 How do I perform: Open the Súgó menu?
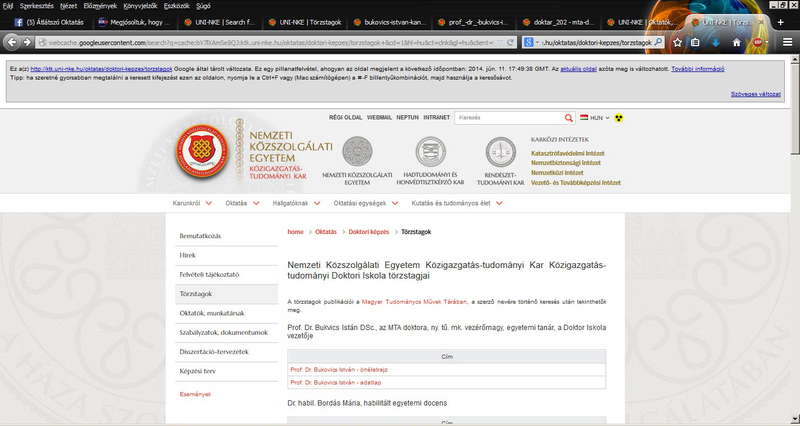(203, 6)
